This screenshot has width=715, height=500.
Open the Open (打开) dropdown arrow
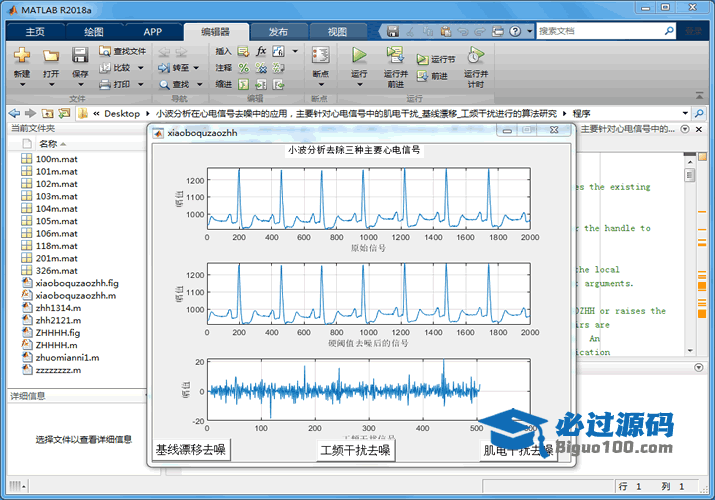coord(51,84)
